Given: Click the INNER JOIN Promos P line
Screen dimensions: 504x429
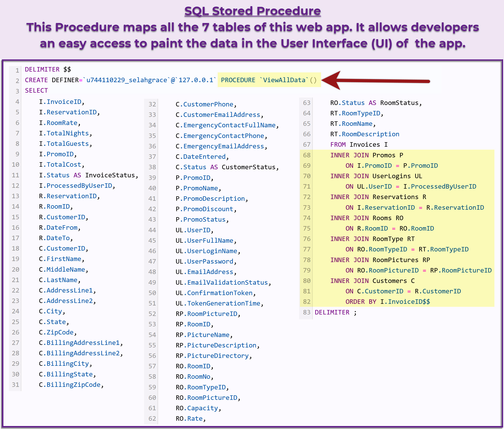Looking at the screenshot, I should (x=366, y=155).
